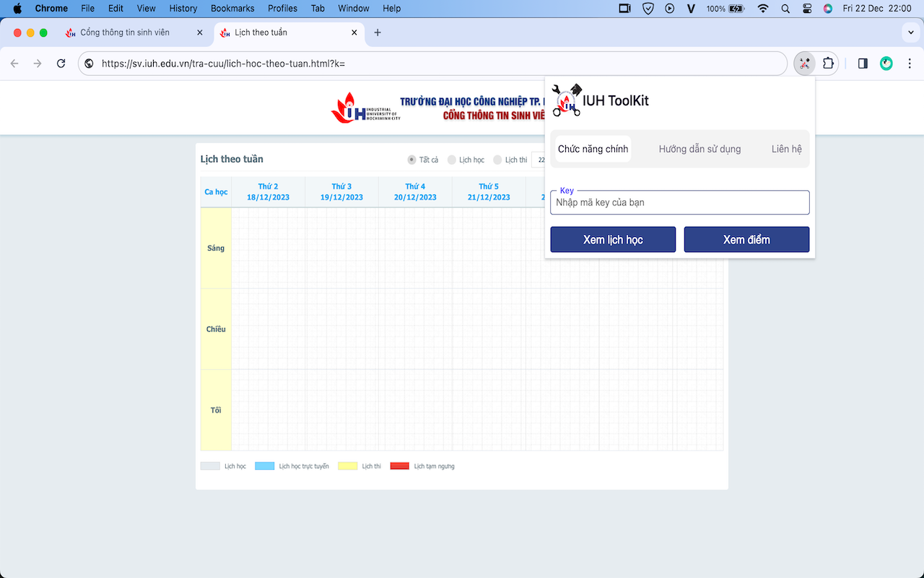Open a new tab with plus button

tap(378, 33)
